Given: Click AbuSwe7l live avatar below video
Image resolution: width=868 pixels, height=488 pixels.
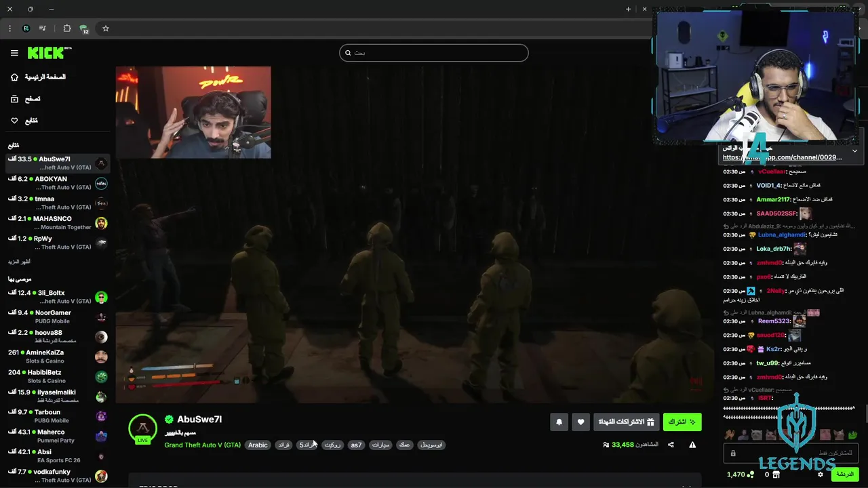Looking at the screenshot, I should click(x=142, y=428).
